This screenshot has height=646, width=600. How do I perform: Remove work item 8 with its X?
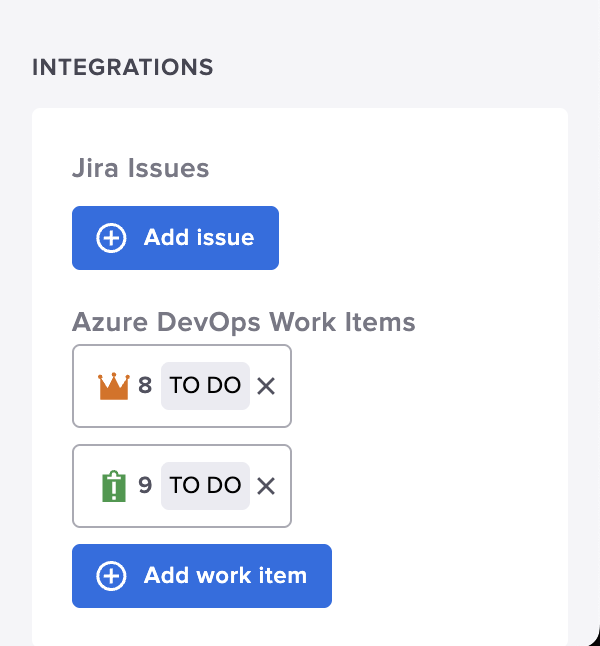click(x=266, y=386)
